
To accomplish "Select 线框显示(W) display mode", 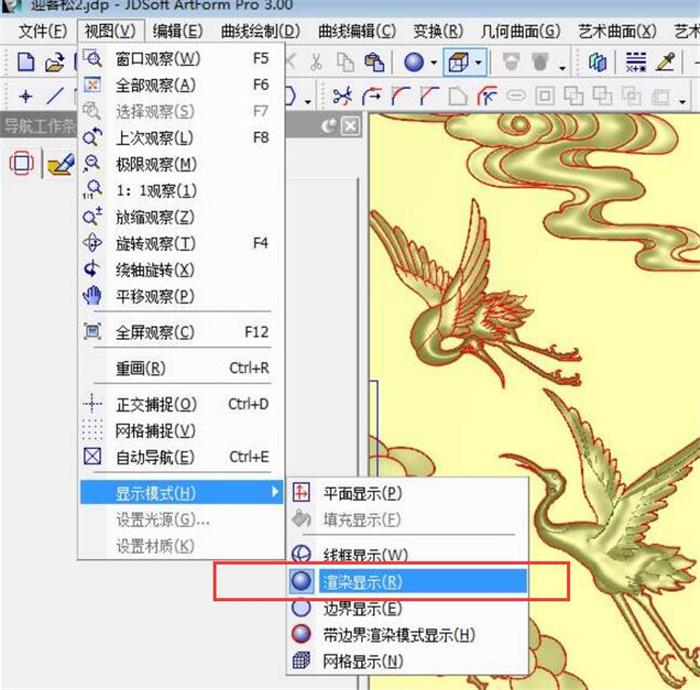I will (407, 554).
